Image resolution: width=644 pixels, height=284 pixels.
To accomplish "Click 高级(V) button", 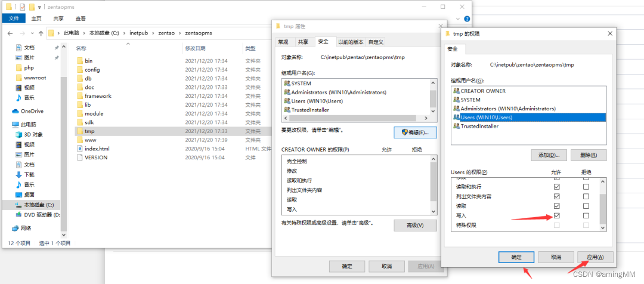I will 415,225.
